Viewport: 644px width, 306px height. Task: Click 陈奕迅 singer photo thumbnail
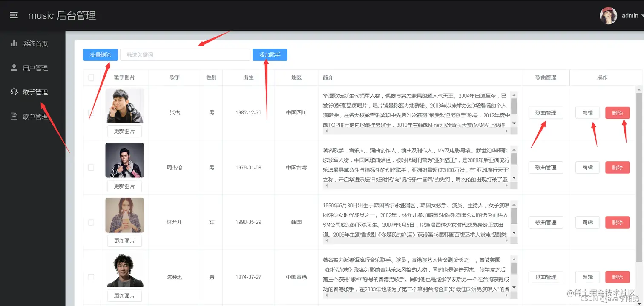[125, 270]
